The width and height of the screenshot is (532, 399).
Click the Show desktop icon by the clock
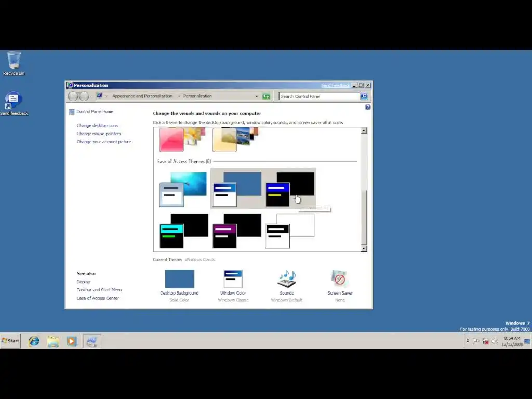527,341
